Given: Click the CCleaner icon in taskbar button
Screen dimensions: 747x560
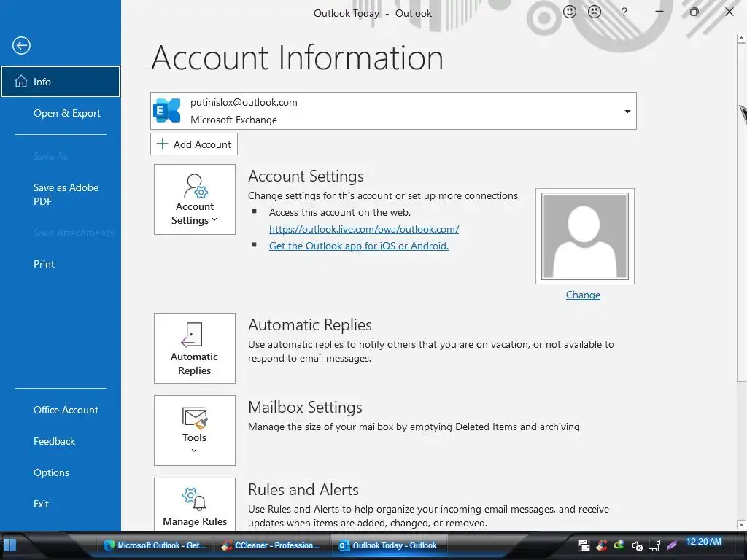Looking at the screenshot, I should (x=227, y=545).
